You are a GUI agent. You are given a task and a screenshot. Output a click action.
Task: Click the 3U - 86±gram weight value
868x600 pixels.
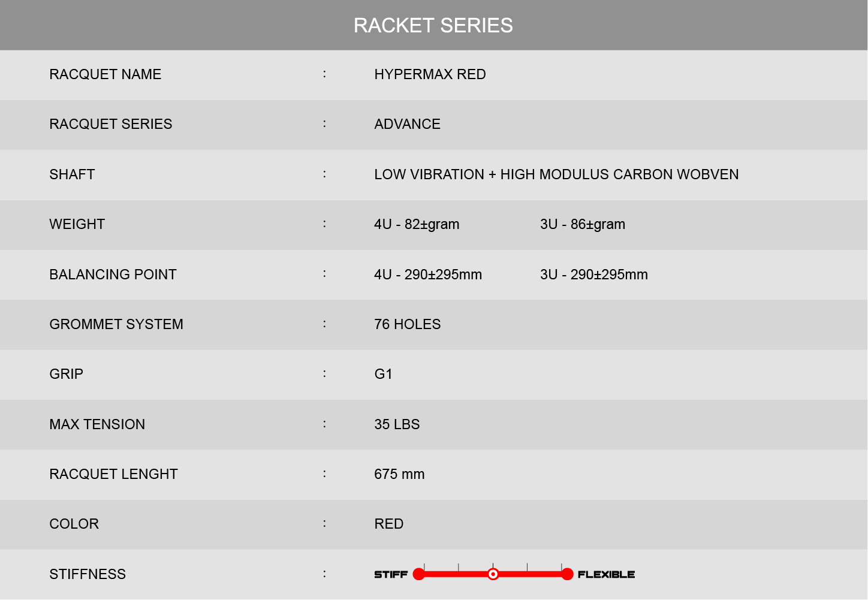(x=583, y=224)
